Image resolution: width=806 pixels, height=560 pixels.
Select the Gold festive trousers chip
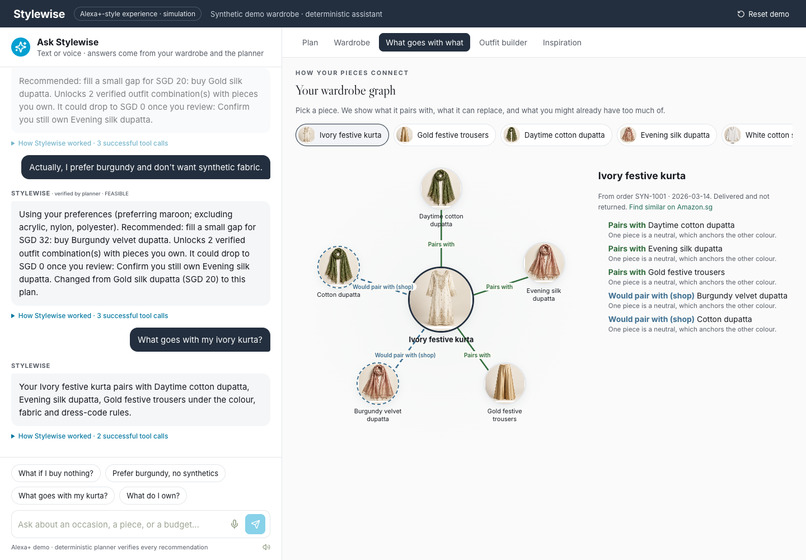[445, 135]
